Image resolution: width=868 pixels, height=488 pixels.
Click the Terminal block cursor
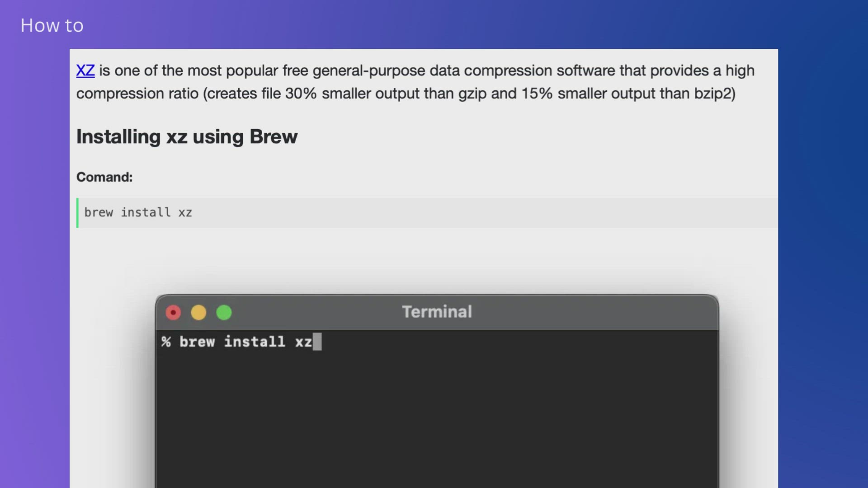(x=317, y=342)
